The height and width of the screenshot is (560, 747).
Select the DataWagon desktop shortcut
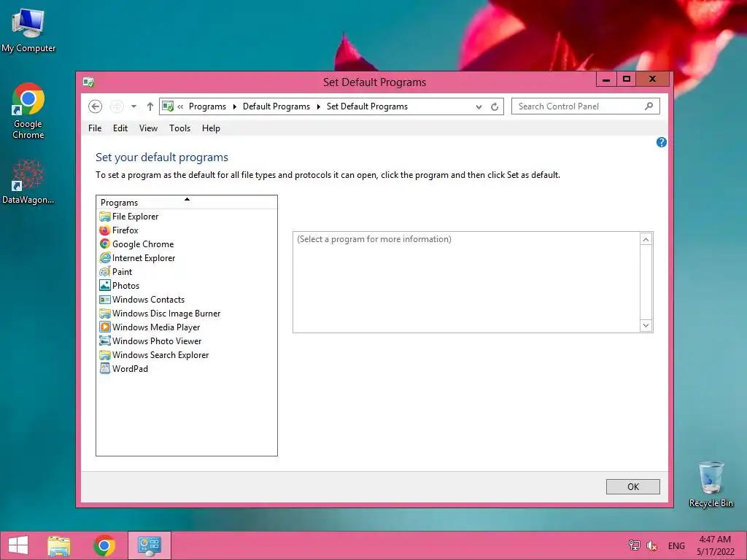click(28, 182)
